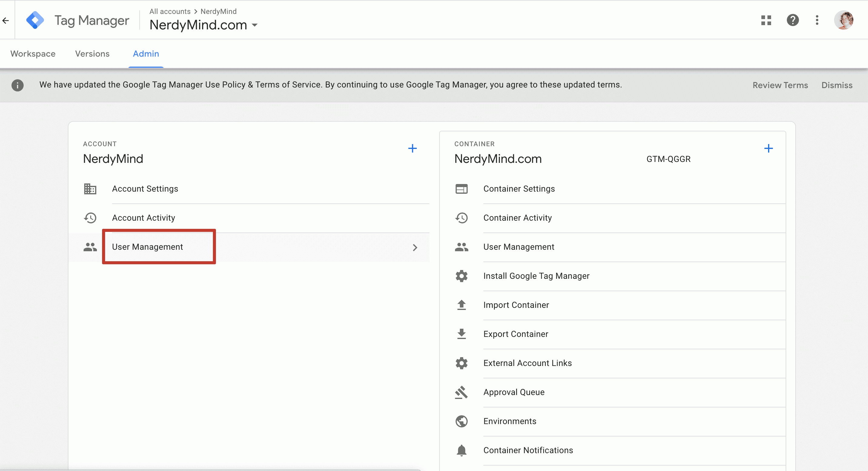Click the NerdyMind breadcrumb link
Viewport: 868px width, 471px height.
(x=219, y=12)
